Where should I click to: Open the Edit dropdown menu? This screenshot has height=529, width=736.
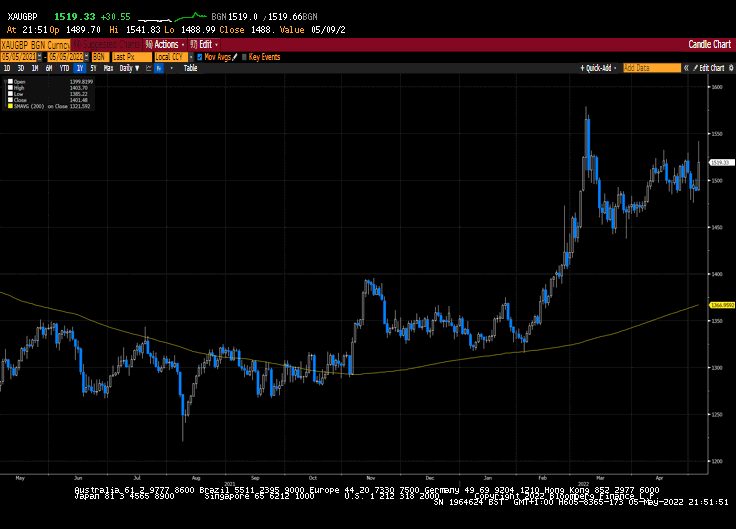click(204, 45)
